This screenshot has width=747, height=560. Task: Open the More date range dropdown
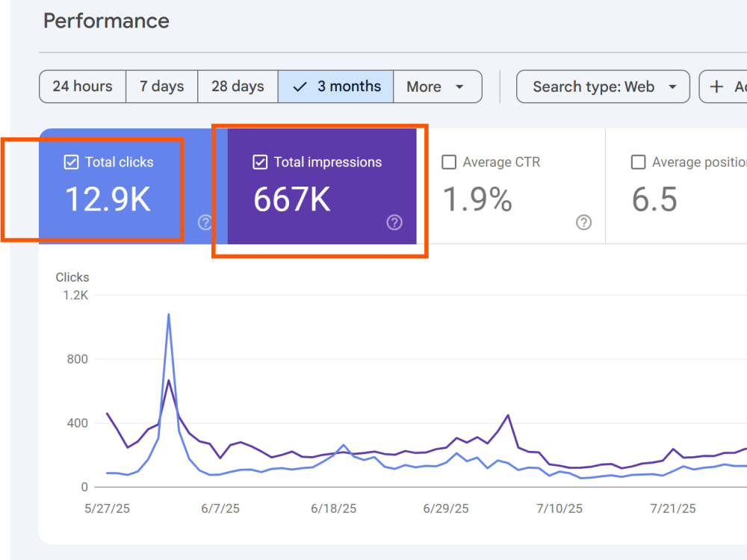click(x=438, y=87)
